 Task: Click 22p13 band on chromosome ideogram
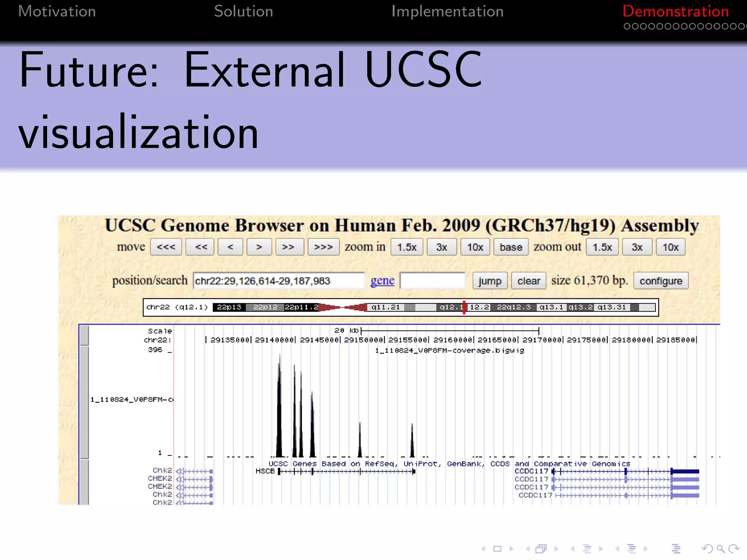click(229, 307)
